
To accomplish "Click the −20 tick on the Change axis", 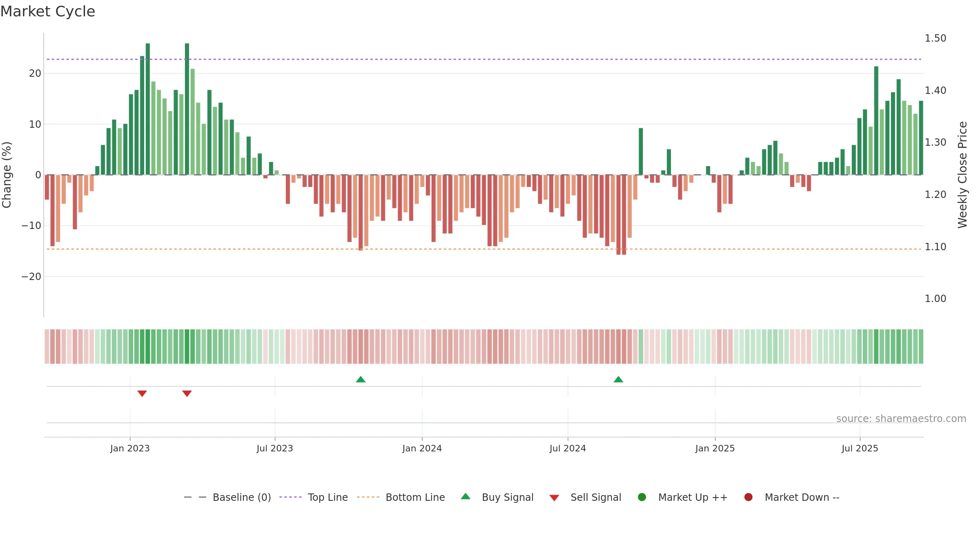I will point(31,277).
